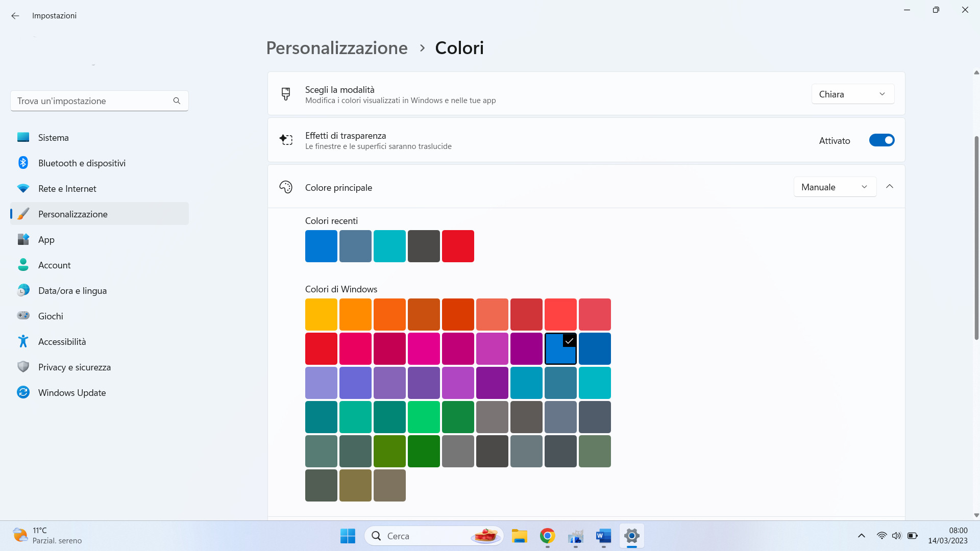Select the red recent color swatch
This screenshot has height=551, width=980.
point(458,245)
